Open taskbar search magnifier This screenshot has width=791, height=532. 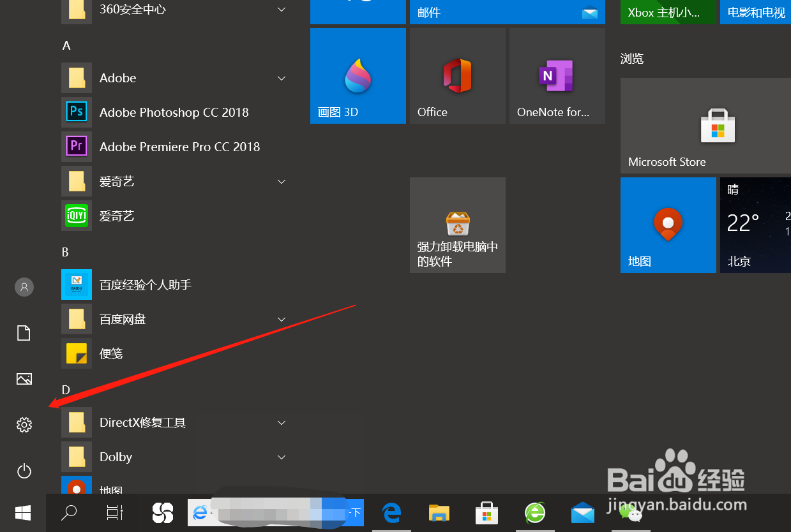tap(68, 512)
